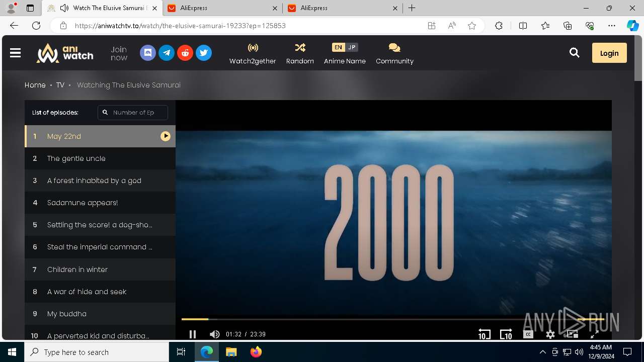Select episode 2 The gentle uncle
This screenshot has width=644, height=362.
[x=100, y=158]
